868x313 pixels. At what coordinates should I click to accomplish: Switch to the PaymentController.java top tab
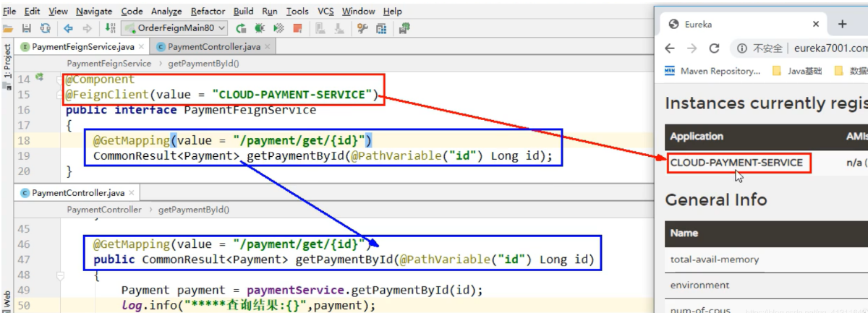point(213,47)
